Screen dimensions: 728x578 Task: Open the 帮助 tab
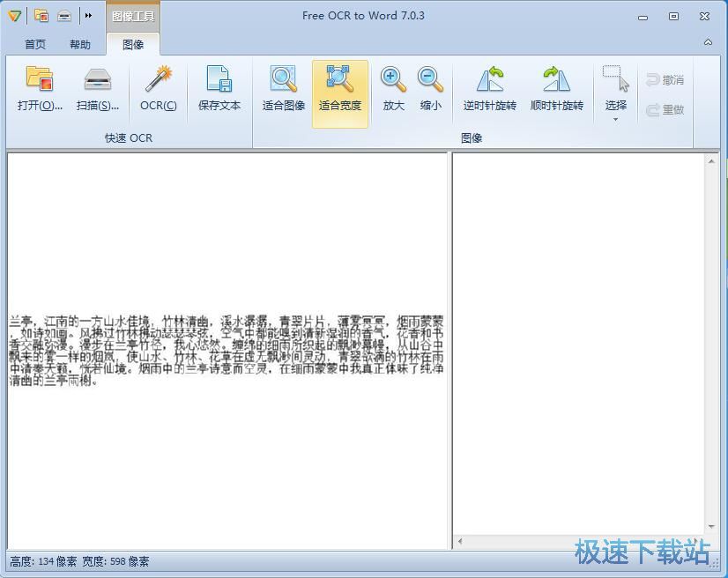pyautogui.click(x=80, y=44)
